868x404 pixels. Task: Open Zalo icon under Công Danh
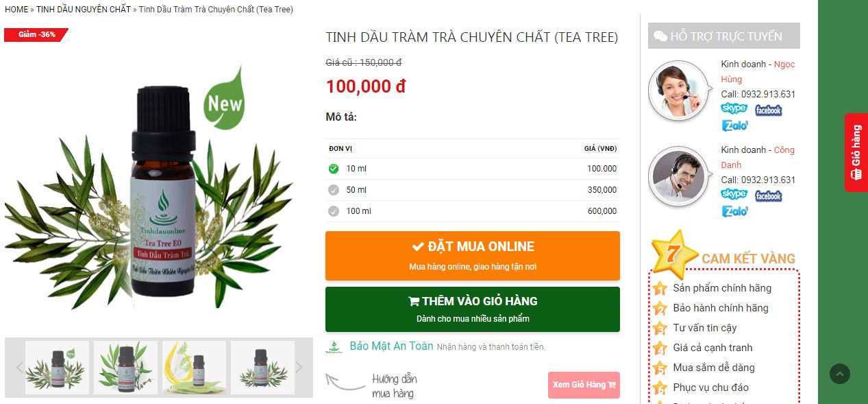pyautogui.click(x=734, y=211)
